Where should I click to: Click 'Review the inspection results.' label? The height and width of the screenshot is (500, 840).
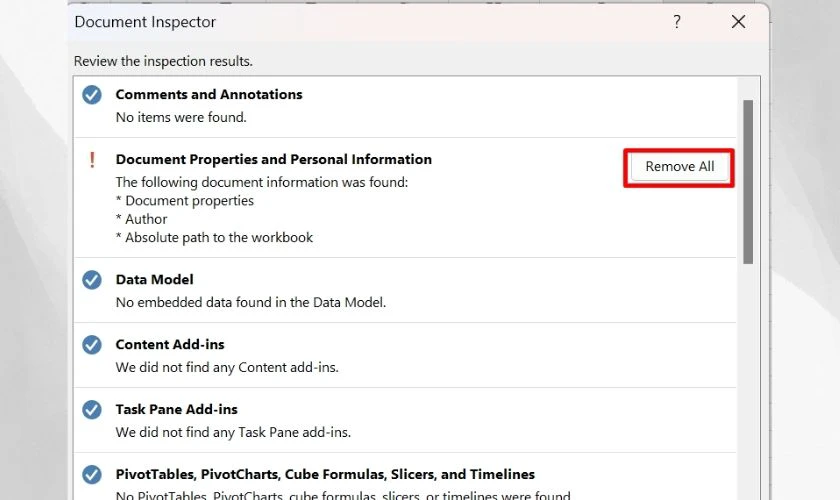(163, 61)
